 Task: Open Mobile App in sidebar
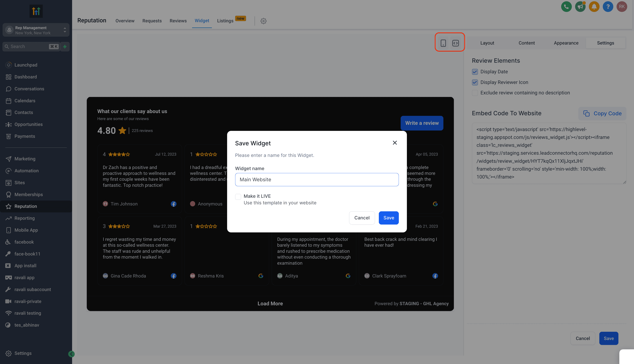tap(26, 230)
